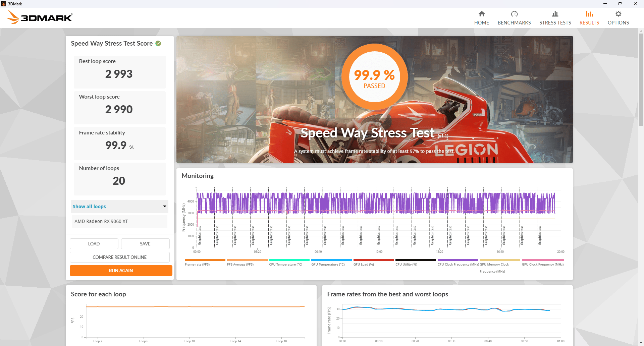Toggle GPU Temperature legend entry
Image resolution: width=644 pixels, height=346 pixels.
point(331,263)
